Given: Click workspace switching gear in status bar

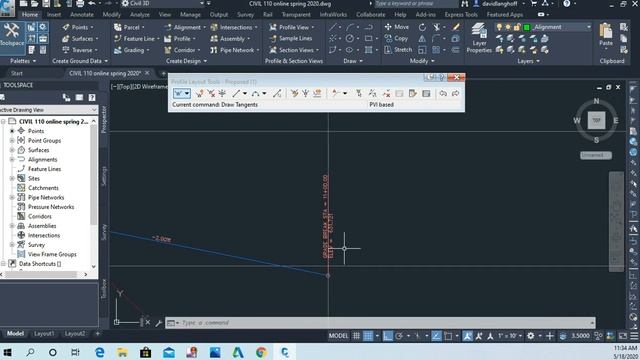Looking at the screenshot, I should click(x=530, y=336).
